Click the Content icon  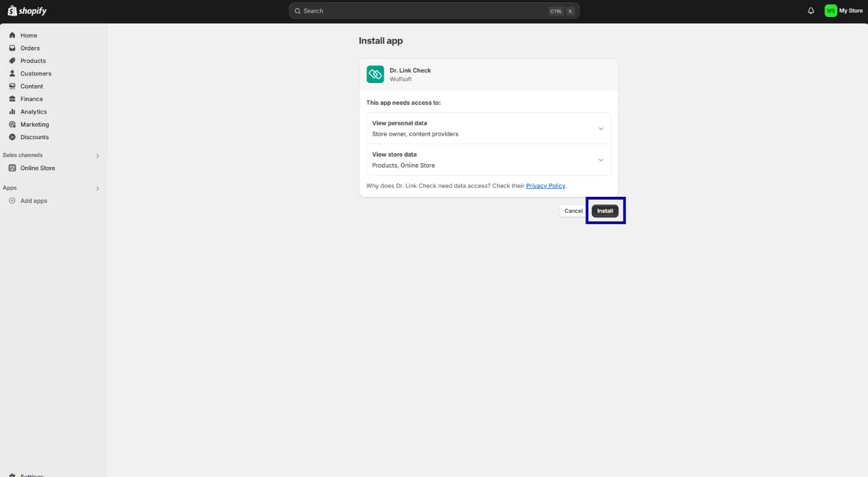click(12, 87)
